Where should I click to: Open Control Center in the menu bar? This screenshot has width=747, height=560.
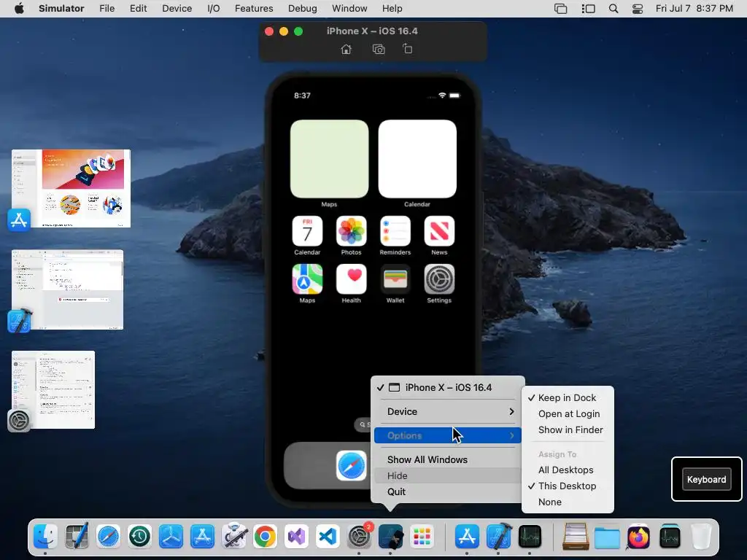[638, 9]
